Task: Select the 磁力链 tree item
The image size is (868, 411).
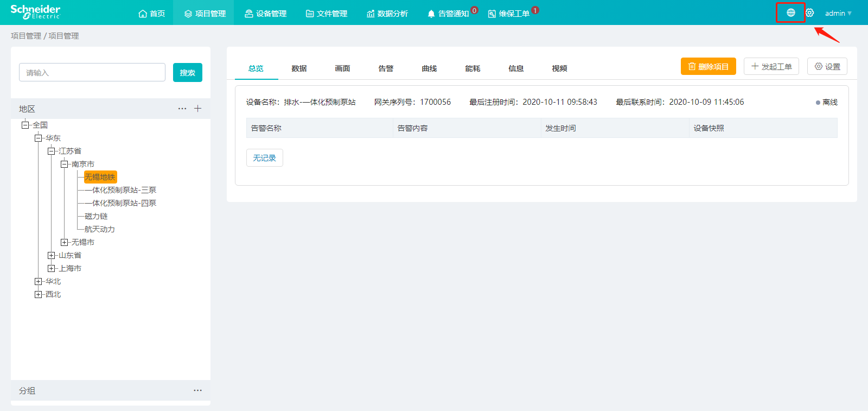Action: (x=96, y=216)
